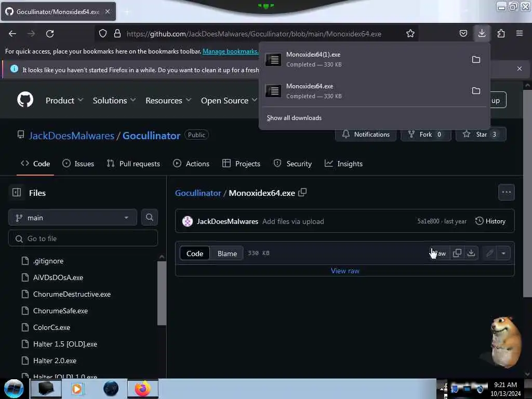Click the Notifications button
The image size is (532, 399).
[366, 135]
